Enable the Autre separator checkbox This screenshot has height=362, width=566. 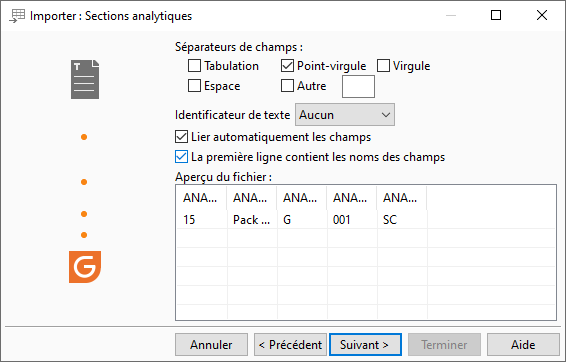pyautogui.click(x=287, y=86)
